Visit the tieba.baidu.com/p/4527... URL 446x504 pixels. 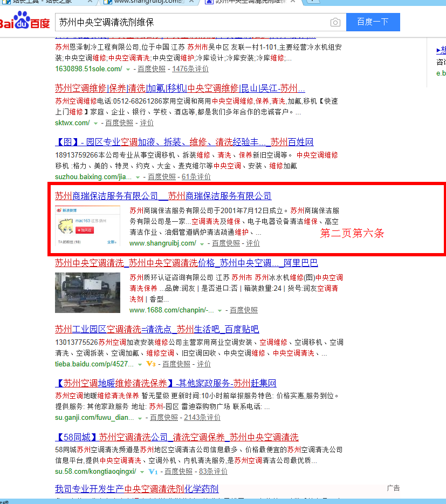pos(94,364)
